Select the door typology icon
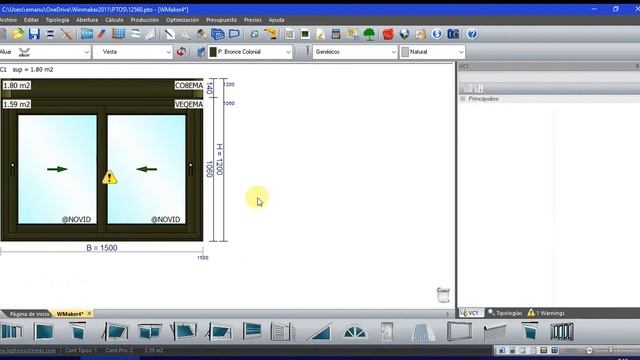Screen dimensions: 640x360 (x=387, y=331)
